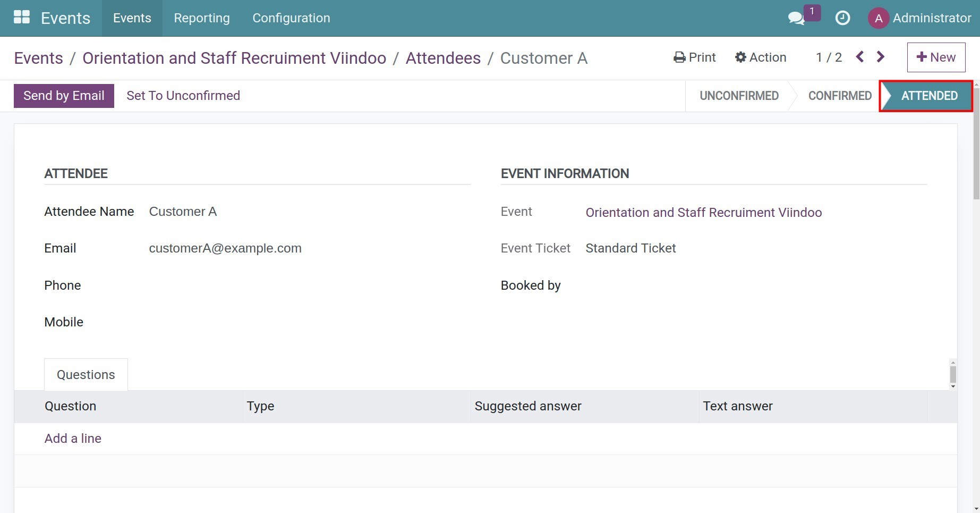This screenshot has width=980, height=513.
Task: Open the apps grid home menu icon
Action: pos(21,18)
